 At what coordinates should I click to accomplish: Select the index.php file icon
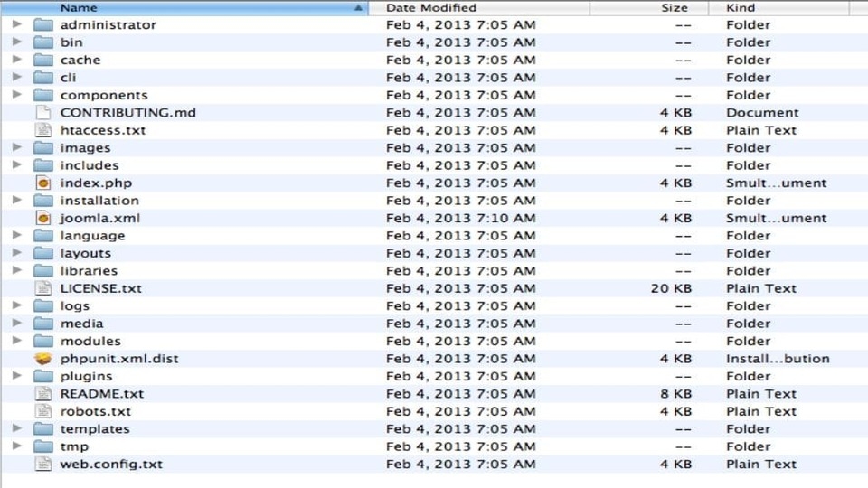(43, 183)
